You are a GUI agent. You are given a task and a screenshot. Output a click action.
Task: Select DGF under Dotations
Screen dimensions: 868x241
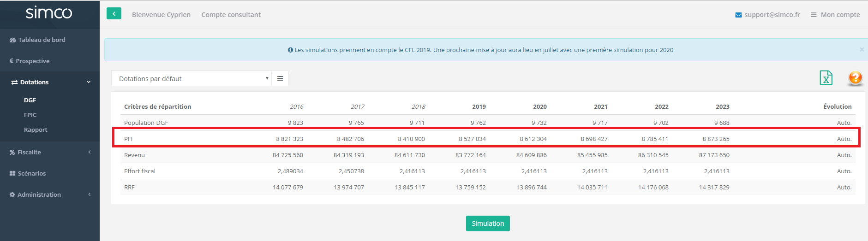tap(30, 100)
